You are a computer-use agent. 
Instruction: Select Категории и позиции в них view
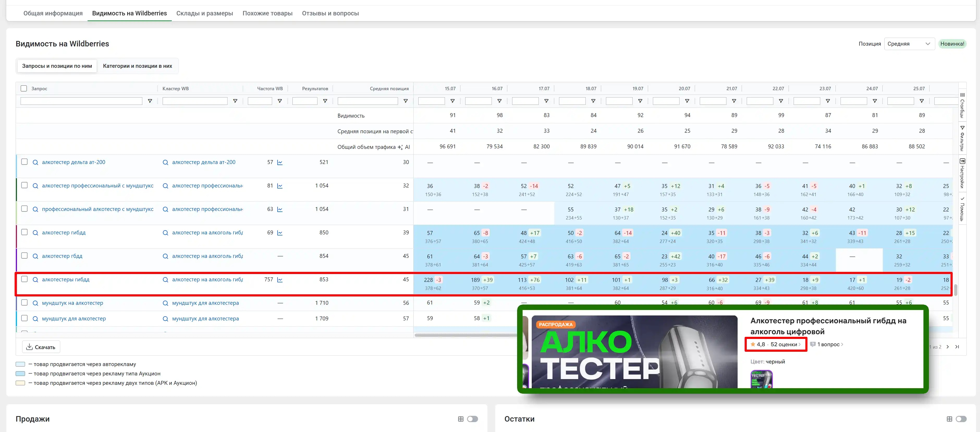point(138,65)
